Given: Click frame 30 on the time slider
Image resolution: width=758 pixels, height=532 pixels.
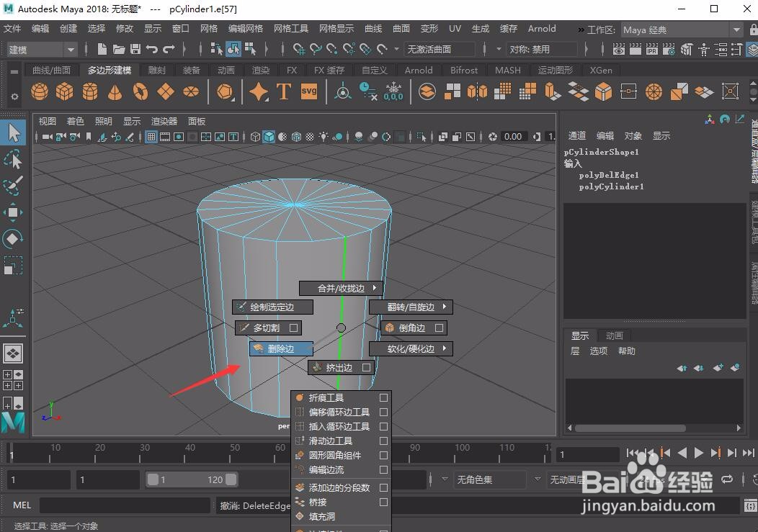Looking at the screenshot, I should (x=144, y=453).
